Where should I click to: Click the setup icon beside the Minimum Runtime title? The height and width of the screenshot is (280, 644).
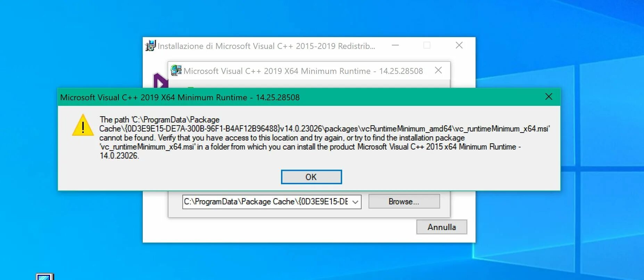[176, 70]
